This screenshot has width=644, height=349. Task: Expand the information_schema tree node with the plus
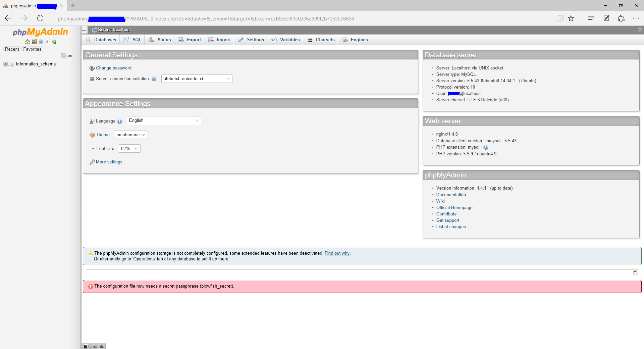[x=5, y=64]
